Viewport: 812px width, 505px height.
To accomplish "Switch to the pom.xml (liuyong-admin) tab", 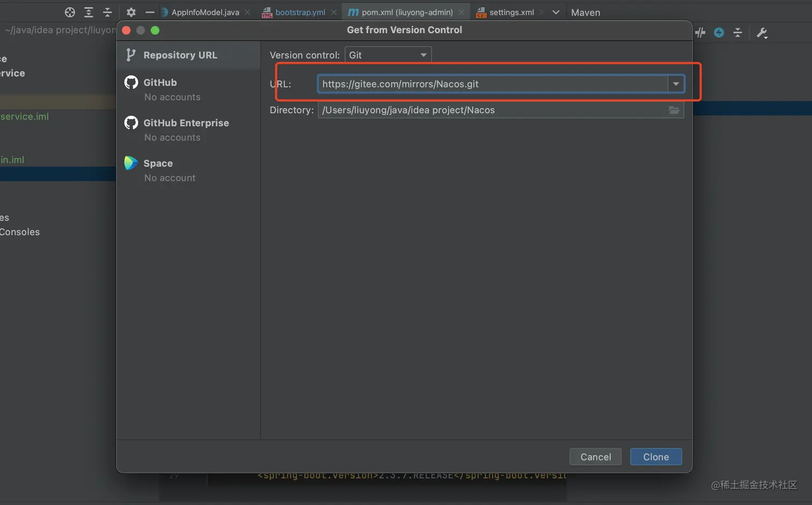I will point(407,12).
